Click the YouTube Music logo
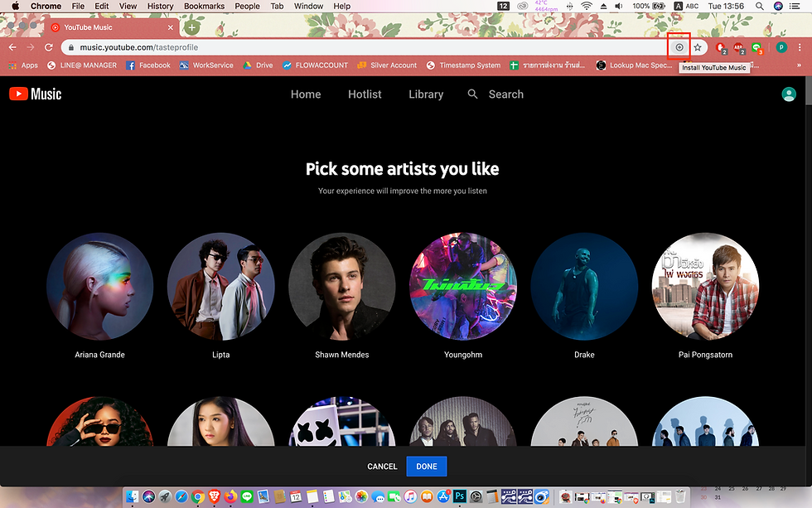This screenshot has width=812, height=508. [x=35, y=94]
